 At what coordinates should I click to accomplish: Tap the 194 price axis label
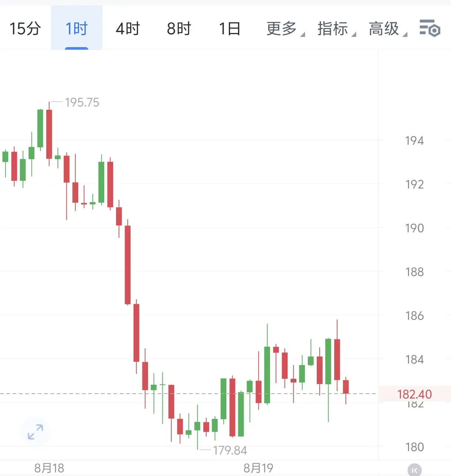coord(414,141)
